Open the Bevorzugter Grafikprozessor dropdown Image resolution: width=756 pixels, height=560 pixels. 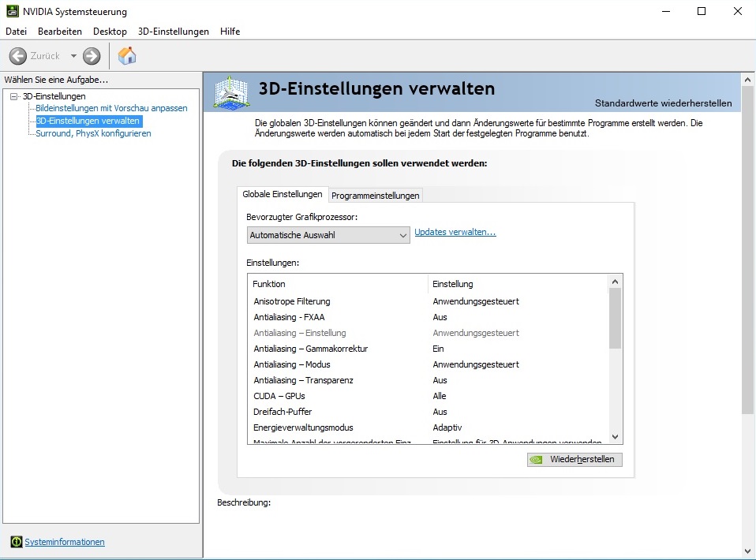327,235
